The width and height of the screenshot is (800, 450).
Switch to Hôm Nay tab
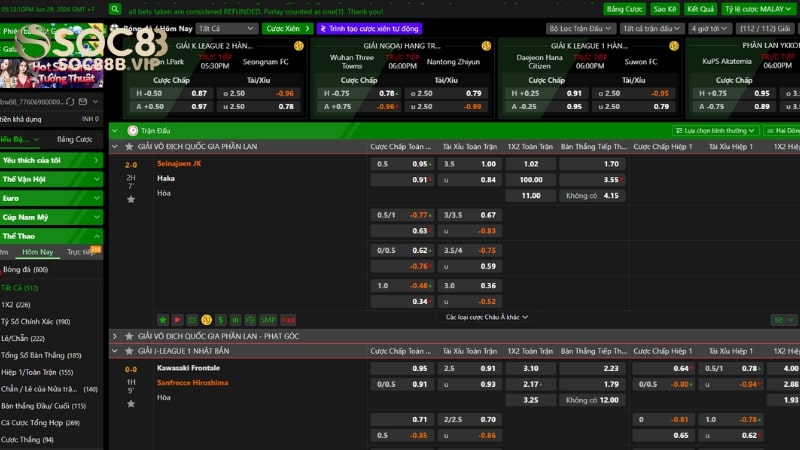(38, 252)
